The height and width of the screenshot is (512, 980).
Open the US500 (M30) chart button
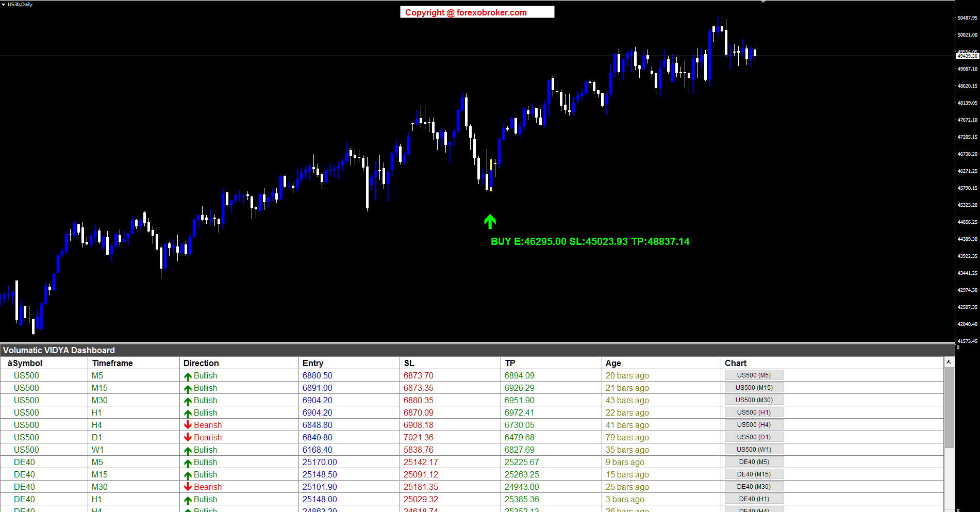[754, 400]
